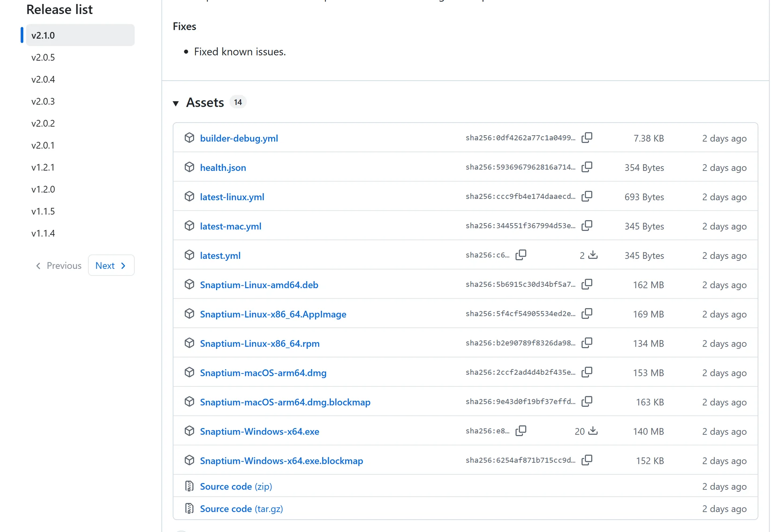The width and height of the screenshot is (771, 532).
Task: Click download count icon for Snaptium-Windows-x64.exe
Action: (593, 430)
